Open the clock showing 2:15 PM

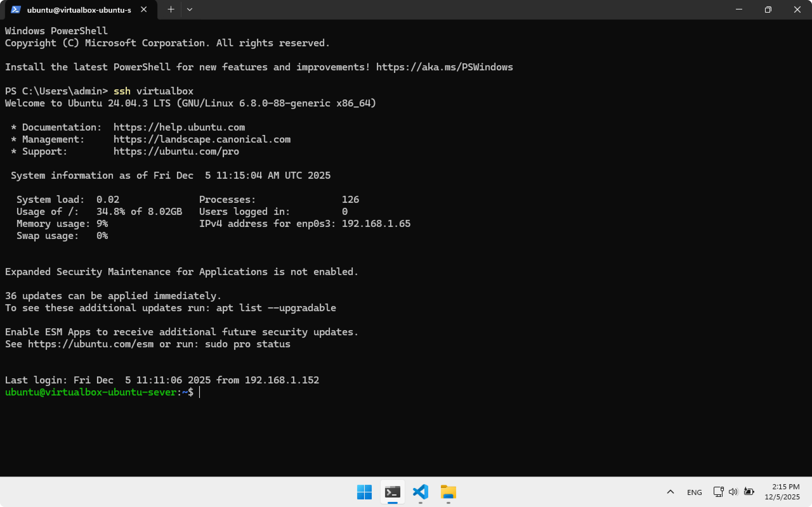click(782, 491)
